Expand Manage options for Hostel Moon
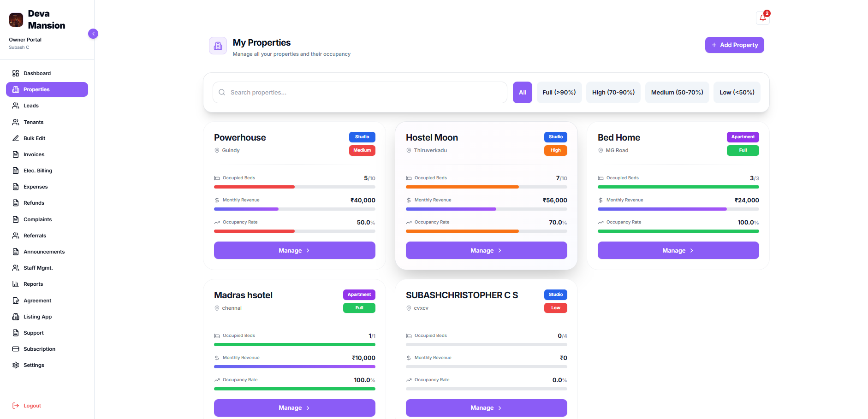This screenshot has height=419, width=868. coord(486,250)
